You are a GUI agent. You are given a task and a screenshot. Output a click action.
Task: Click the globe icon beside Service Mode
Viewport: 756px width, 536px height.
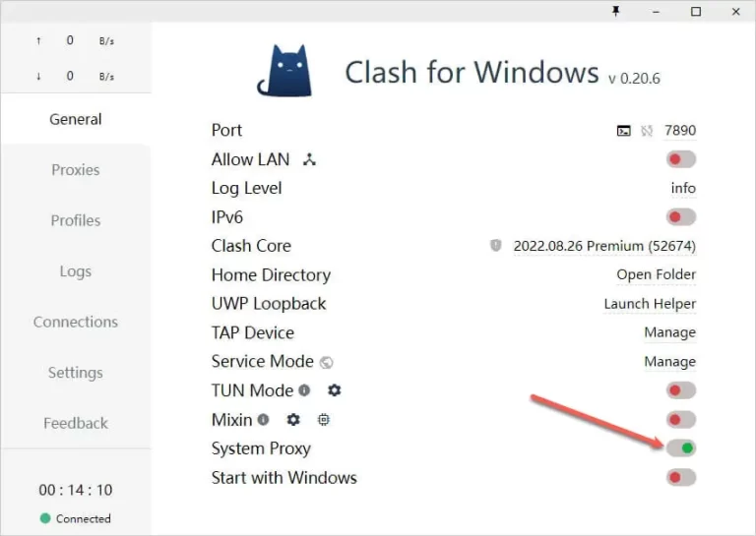(x=327, y=362)
